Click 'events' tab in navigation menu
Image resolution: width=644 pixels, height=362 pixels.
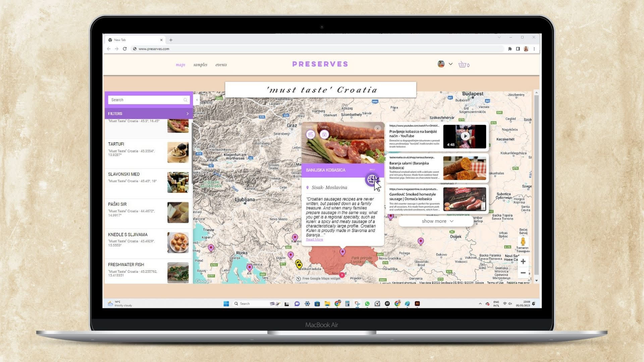click(221, 65)
